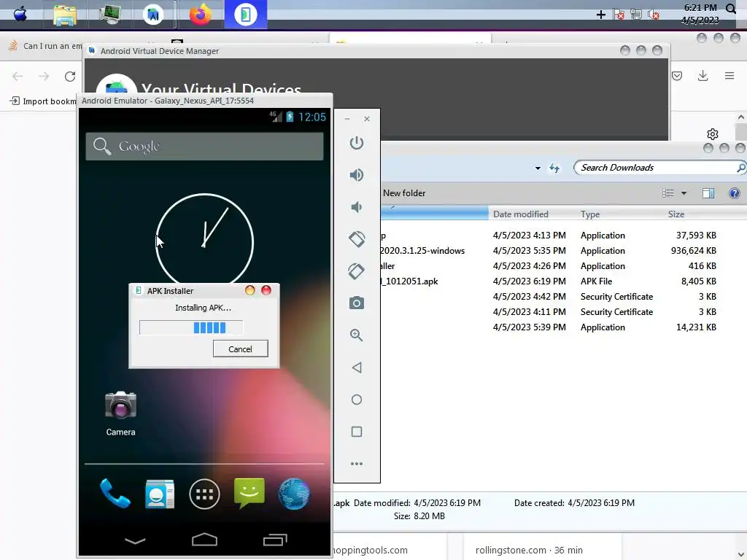Open the Android app drawer

pyautogui.click(x=204, y=494)
